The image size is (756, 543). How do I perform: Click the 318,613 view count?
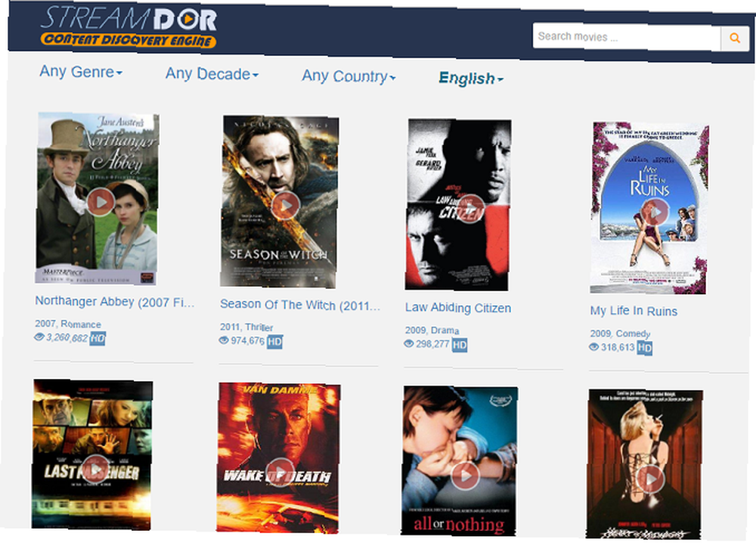618,348
